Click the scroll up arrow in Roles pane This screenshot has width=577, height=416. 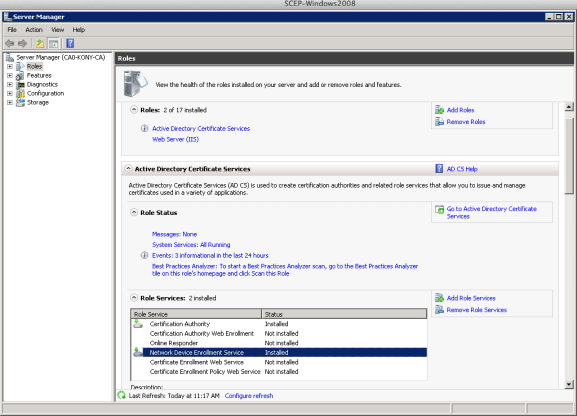pos(569,107)
